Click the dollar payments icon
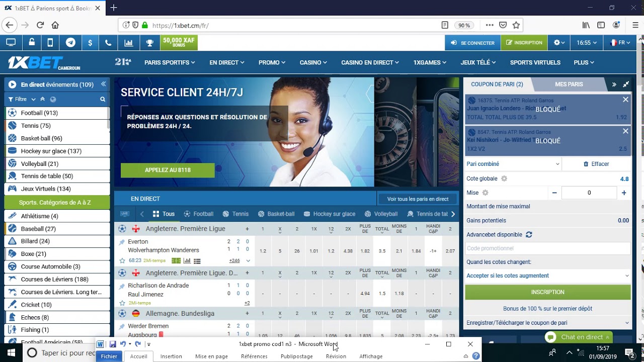The height and width of the screenshot is (362, 644). click(x=90, y=43)
